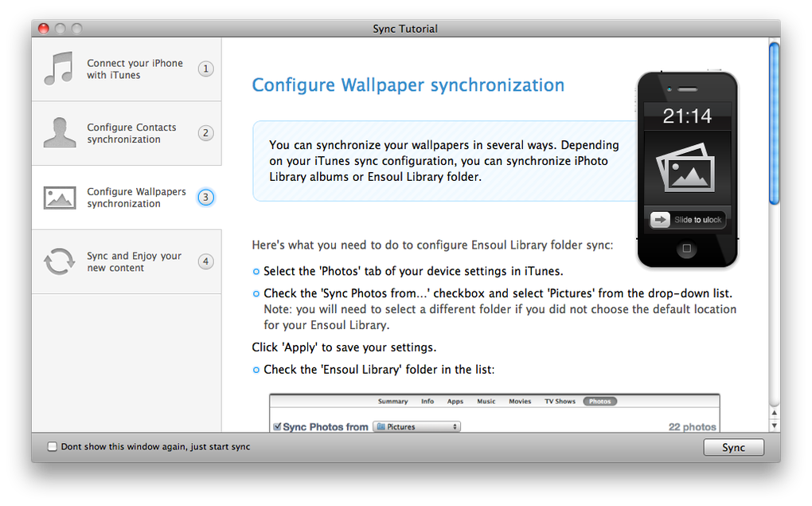Click the picture icon for Wallpapers synchronization
The height and width of the screenshot is (506, 812).
coord(60,198)
